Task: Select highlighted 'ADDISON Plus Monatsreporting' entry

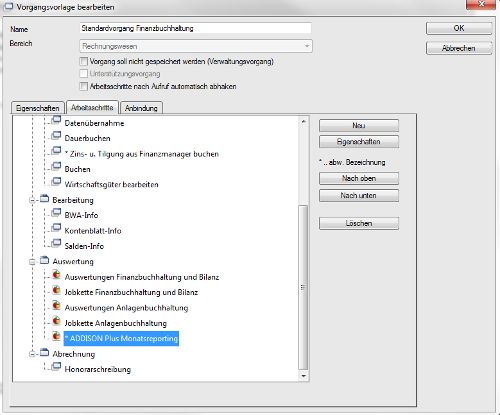Action: [x=121, y=338]
